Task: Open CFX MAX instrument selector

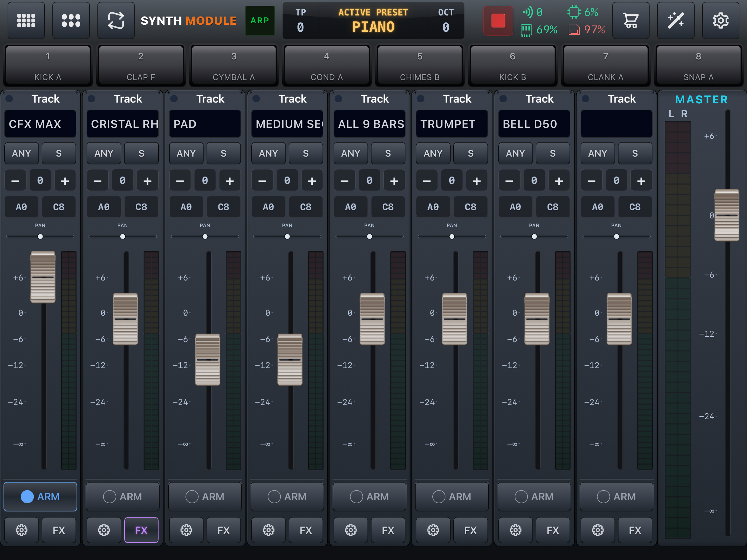Action: coord(40,124)
